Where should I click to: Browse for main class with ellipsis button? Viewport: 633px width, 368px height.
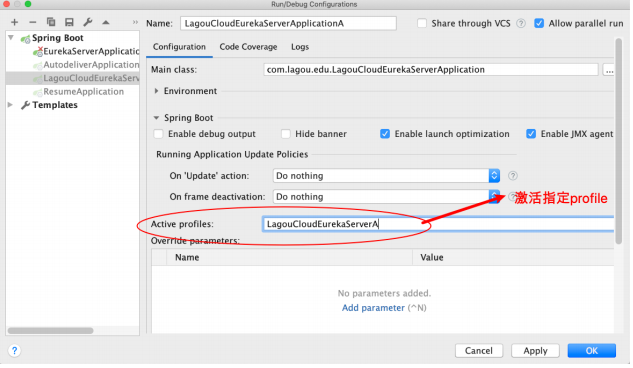point(609,70)
